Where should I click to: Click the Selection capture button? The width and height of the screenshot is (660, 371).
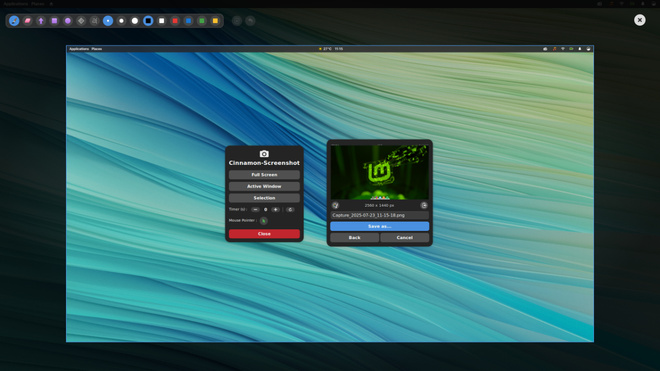coord(264,198)
